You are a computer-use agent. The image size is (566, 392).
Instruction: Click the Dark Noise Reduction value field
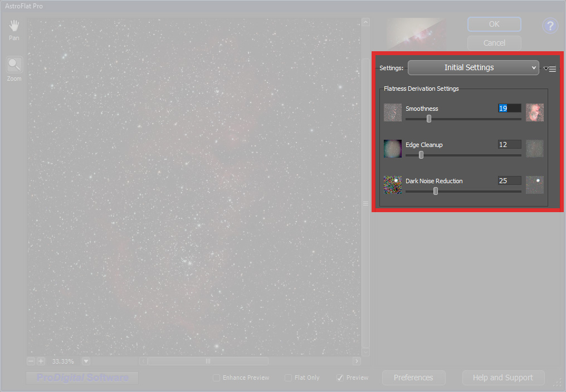(509, 180)
